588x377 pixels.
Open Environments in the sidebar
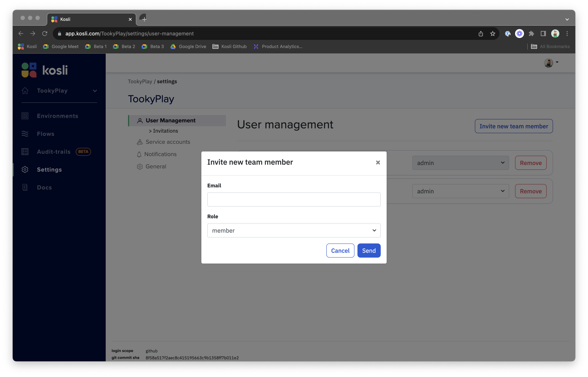coord(58,116)
